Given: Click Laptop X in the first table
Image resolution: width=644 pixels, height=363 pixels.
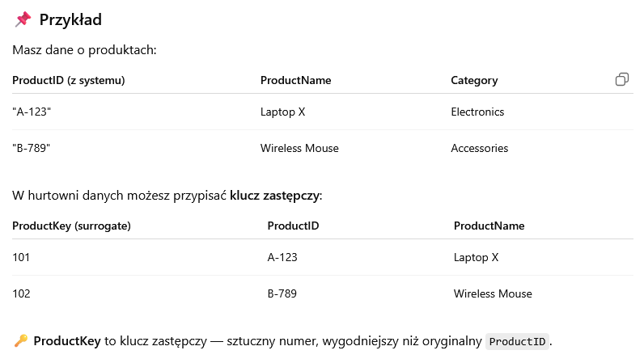Looking at the screenshot, I should (x=282, y=112).
